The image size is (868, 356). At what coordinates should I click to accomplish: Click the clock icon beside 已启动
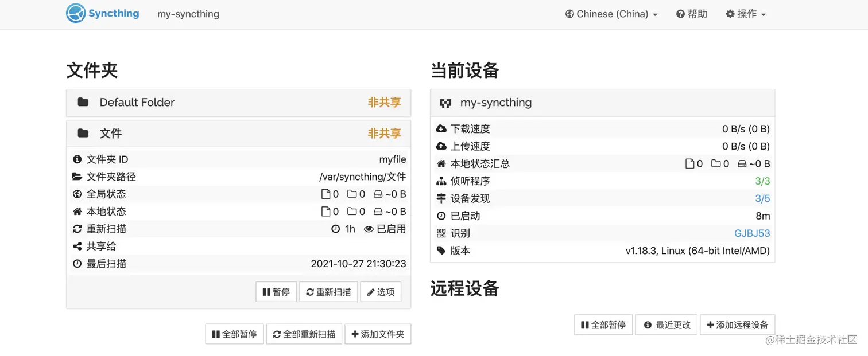pos(441,216)
